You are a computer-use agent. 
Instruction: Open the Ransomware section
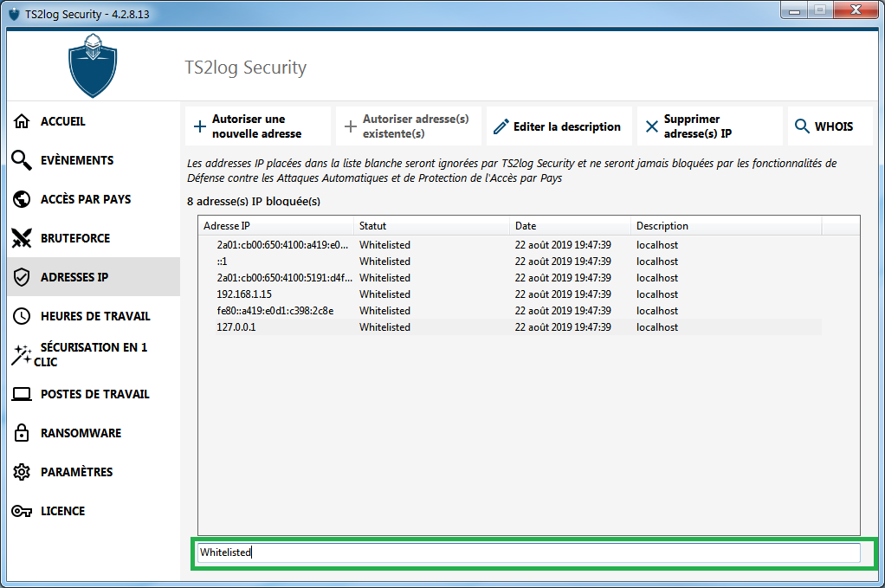[x=94, y=433]
